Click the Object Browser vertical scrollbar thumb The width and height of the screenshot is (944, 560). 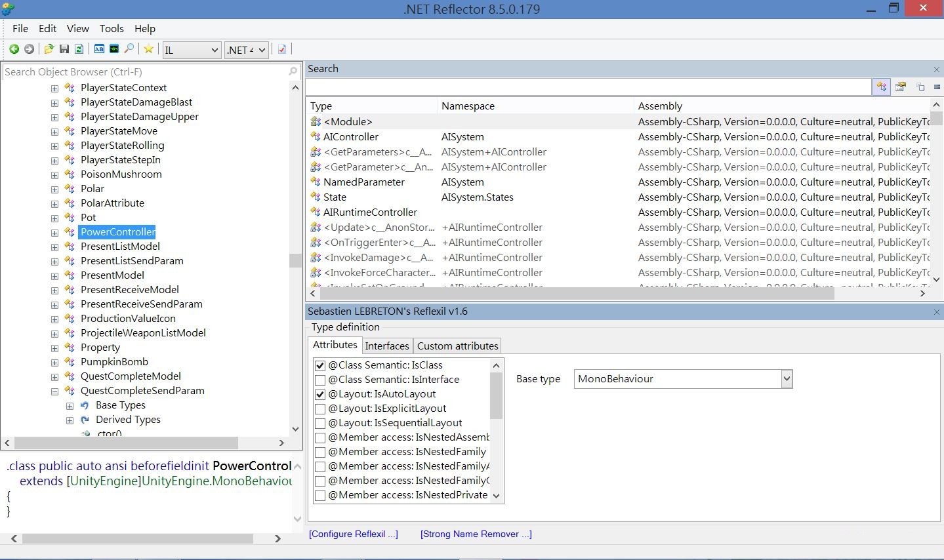click(295, 260)
